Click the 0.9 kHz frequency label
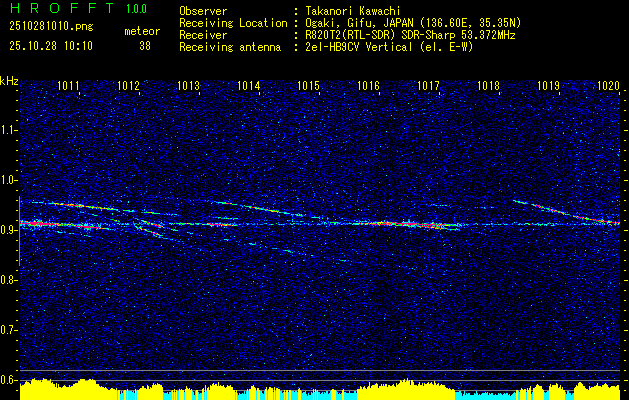 [x=9, y=230]
